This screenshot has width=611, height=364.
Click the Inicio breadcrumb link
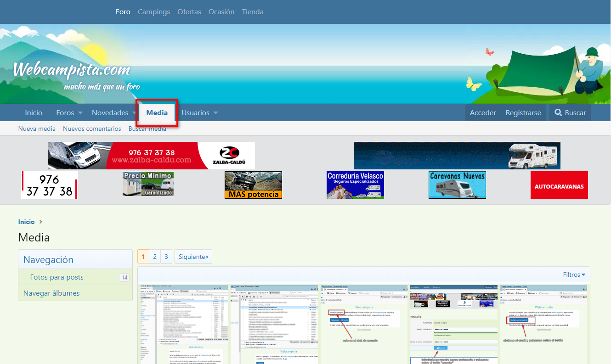coord(26,222)
